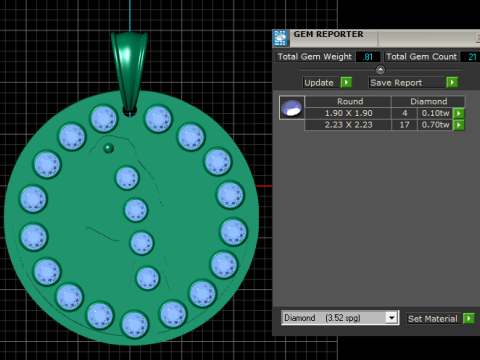Viewport: 480px width, 360px height.
Task: Click the Diamond column header
Action: pos(428,101)
